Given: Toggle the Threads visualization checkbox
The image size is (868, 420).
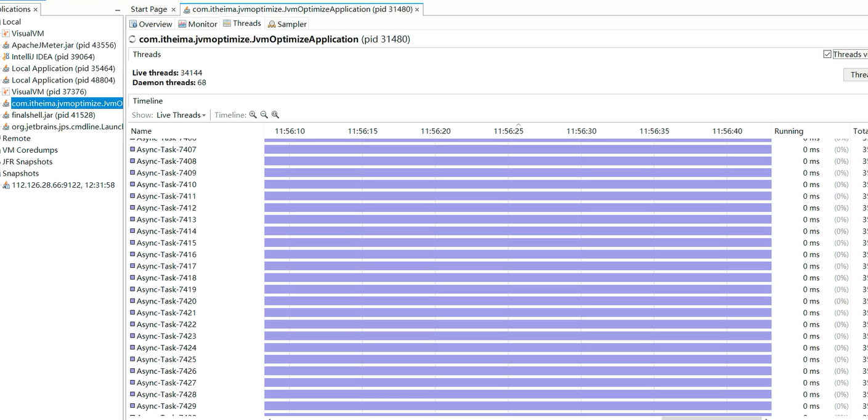Looking at the screenshot, I should pos(827,54).
